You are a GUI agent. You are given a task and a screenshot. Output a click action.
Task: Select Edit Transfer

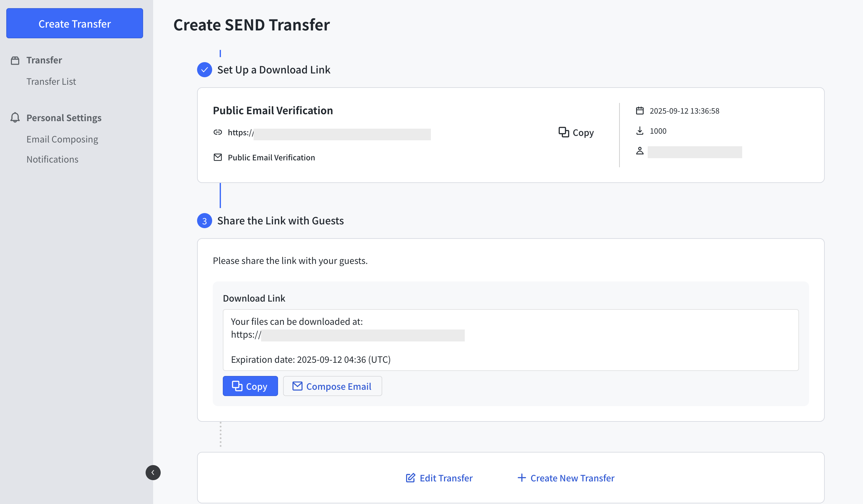tap(446, 478)
